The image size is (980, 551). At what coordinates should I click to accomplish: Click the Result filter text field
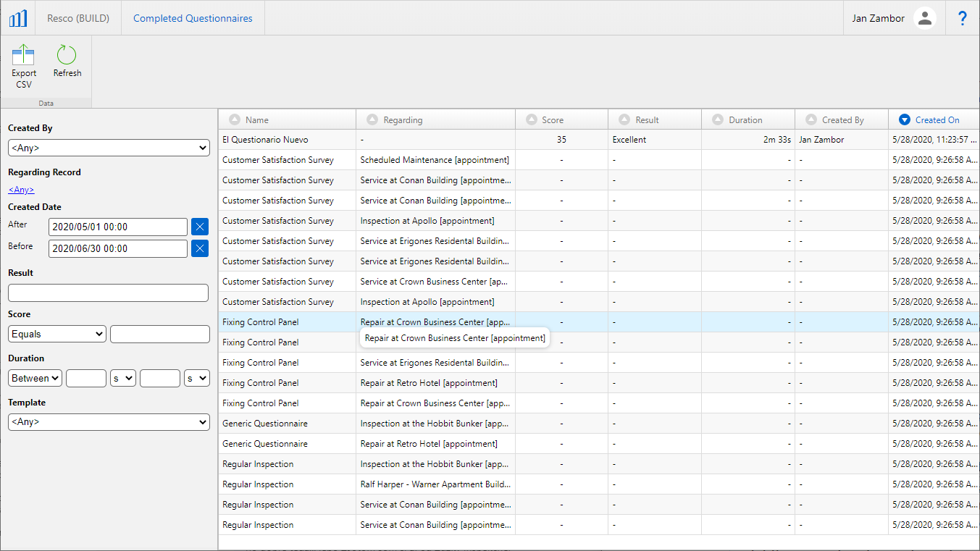coord(108,293)
